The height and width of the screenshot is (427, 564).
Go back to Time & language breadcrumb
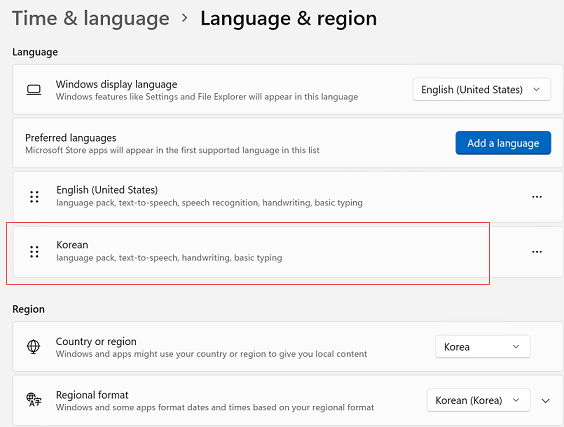point(91,18)
